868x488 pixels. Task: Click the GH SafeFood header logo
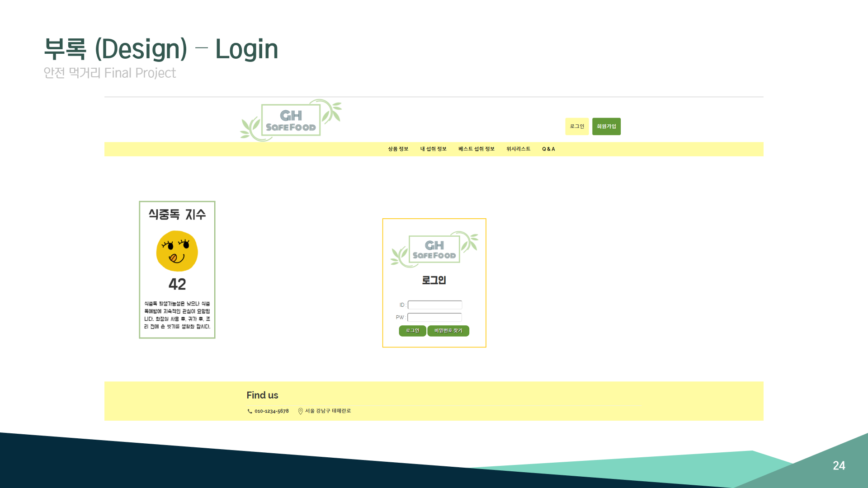(x=291, y=120)
